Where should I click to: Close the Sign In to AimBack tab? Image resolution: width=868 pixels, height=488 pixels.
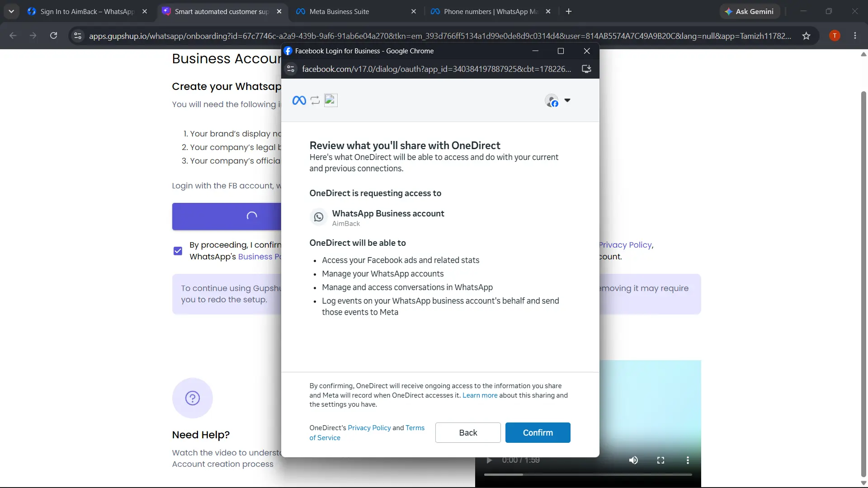(145, 11)
